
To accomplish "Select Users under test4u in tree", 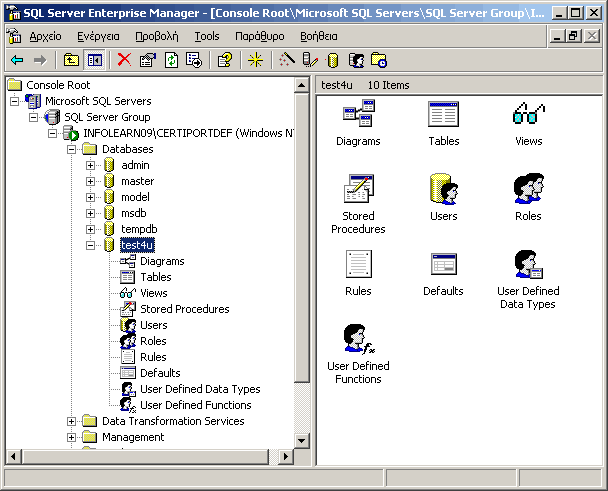I will coord(154,325).
